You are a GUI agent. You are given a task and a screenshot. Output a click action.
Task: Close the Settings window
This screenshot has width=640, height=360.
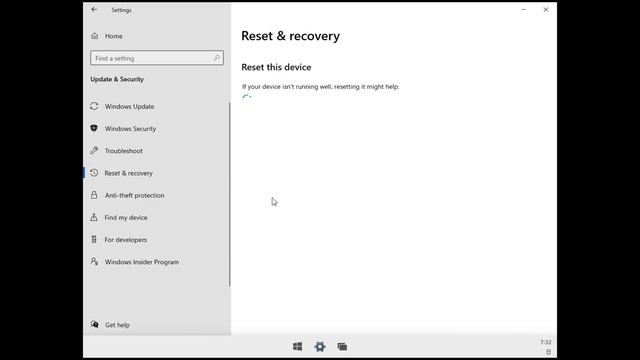pos(546,9)
